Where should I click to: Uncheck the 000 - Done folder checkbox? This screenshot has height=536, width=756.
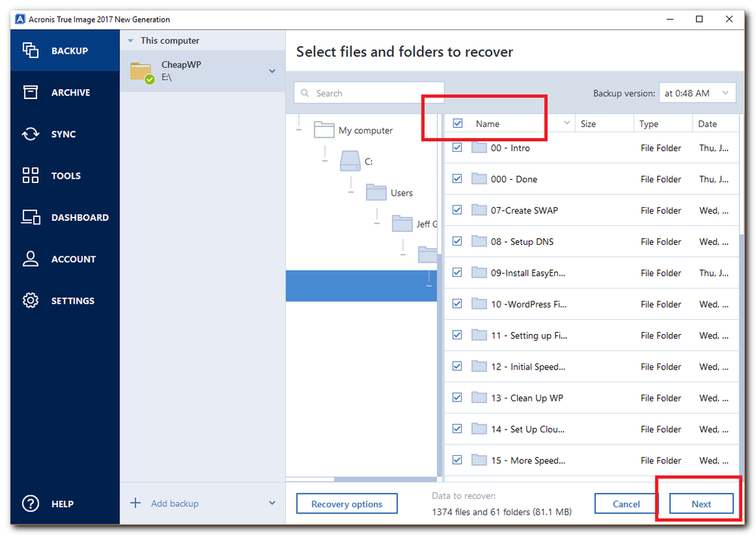tap(457, 179)
